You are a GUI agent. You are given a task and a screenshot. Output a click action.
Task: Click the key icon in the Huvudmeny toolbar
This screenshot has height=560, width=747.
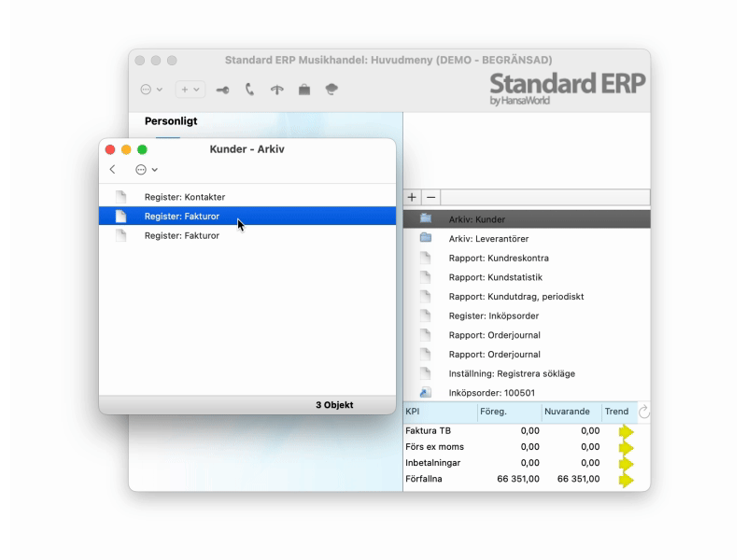tap(222, 90)
